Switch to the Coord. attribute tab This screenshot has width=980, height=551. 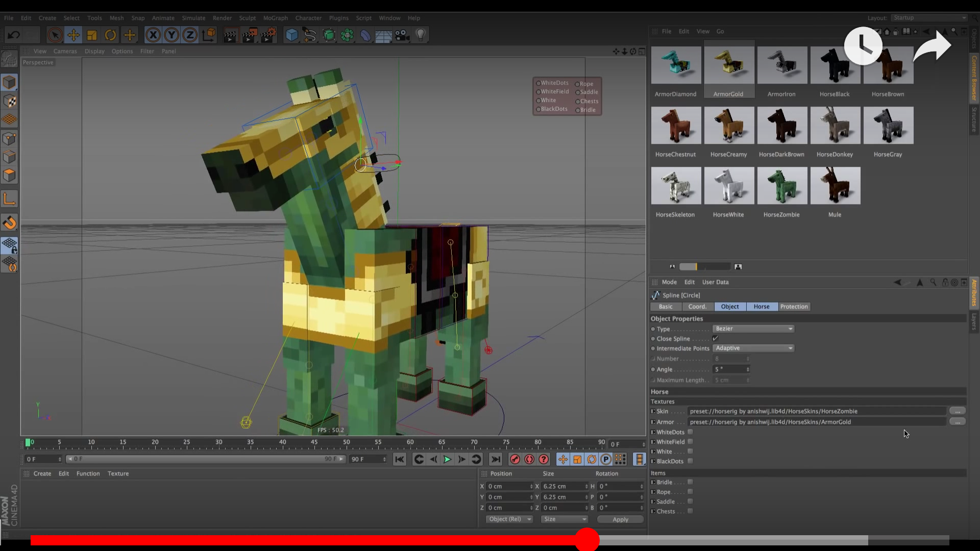pos(697,307)
